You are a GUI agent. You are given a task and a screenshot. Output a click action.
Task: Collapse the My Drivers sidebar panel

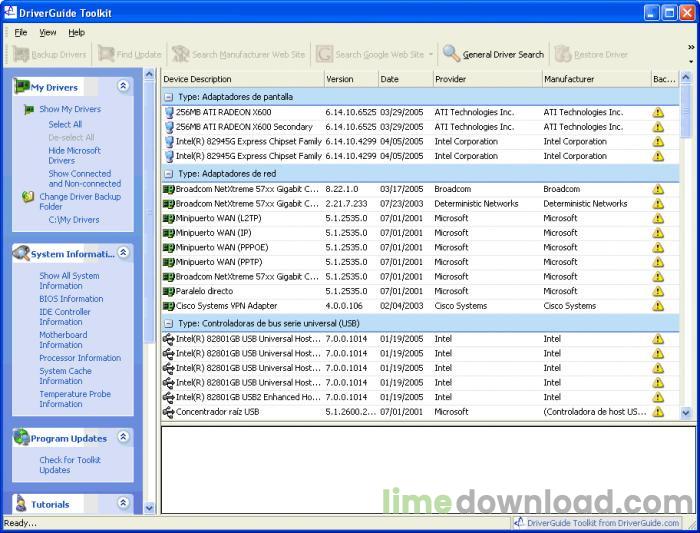pyautogui.click(x=123, y=87)
